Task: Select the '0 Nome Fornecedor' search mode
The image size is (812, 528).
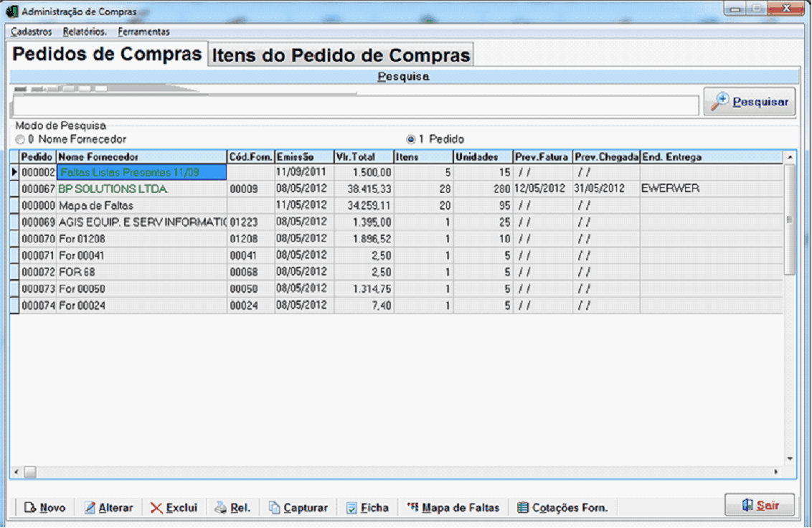Action: (20, 139)
